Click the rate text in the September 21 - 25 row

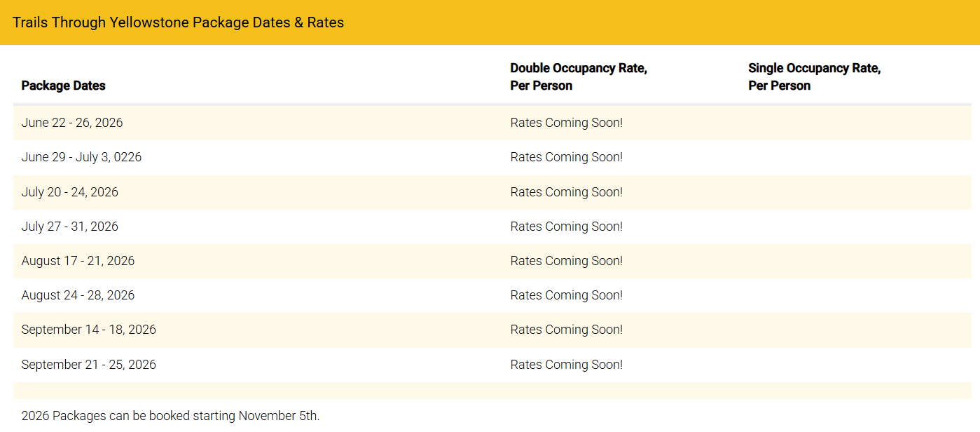(x=566, y=365)
